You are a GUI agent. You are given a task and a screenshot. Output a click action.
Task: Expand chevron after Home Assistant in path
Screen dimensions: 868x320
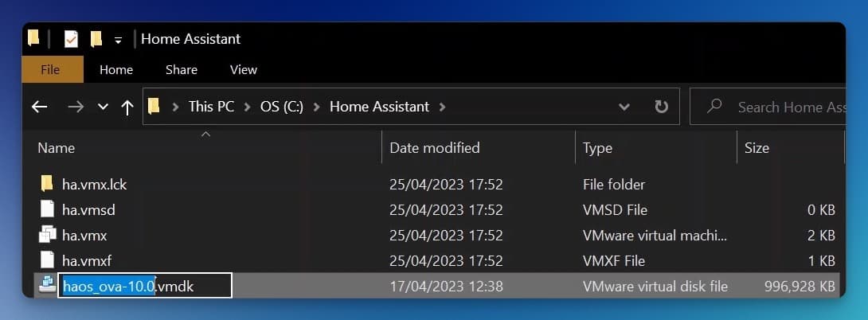442,107
